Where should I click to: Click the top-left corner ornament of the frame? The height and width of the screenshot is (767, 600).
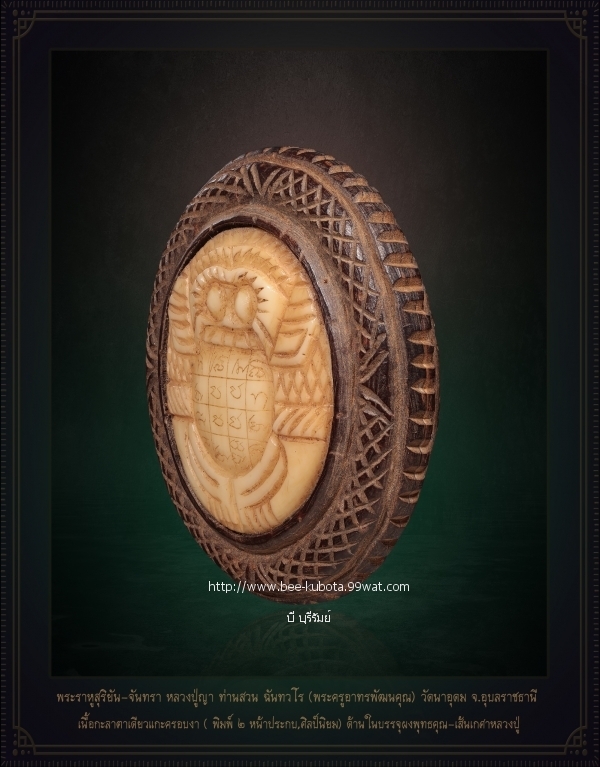tap(20, 20)
